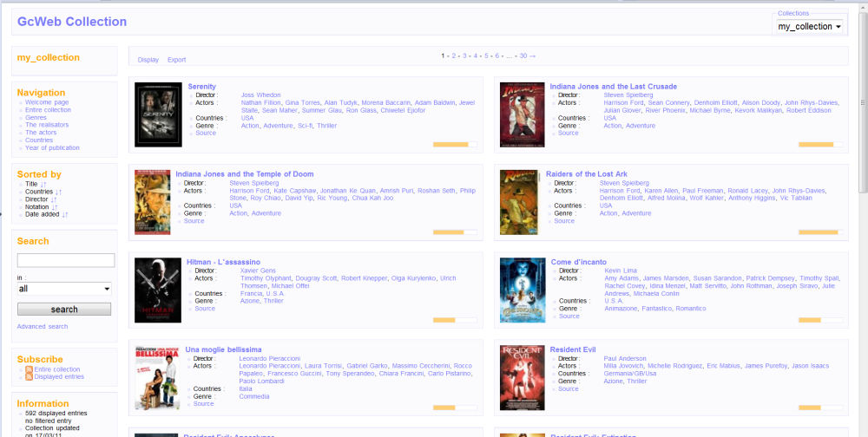
Task: Open the search 'in' field dropdown
Action: click(x=64, y=289)
